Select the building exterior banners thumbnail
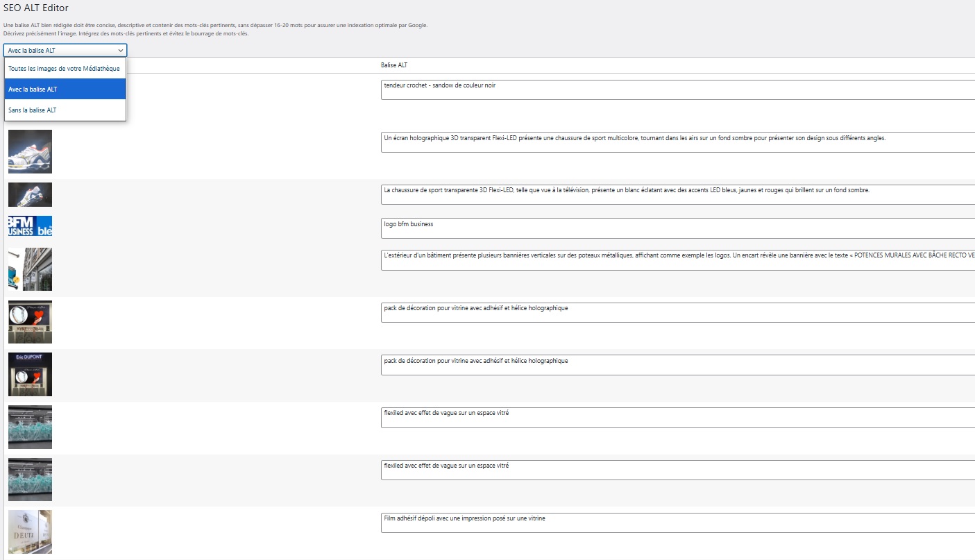The image size is (975, 560). coord(30,269)
